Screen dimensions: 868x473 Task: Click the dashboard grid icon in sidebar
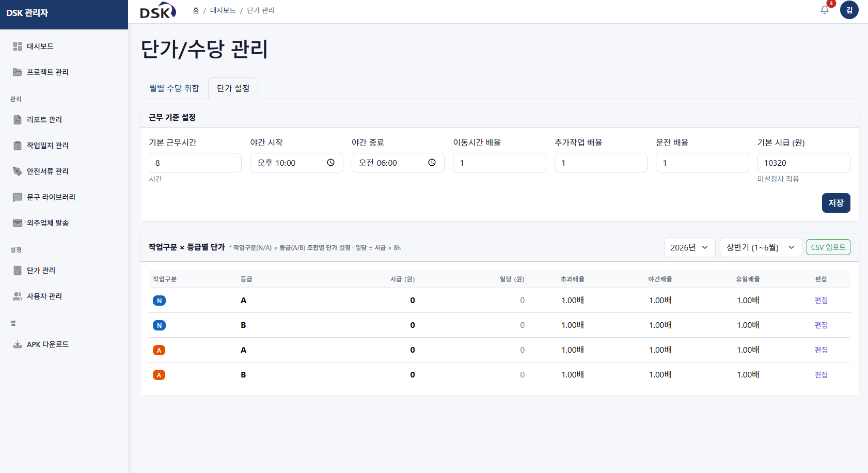[x=18, y=46]
